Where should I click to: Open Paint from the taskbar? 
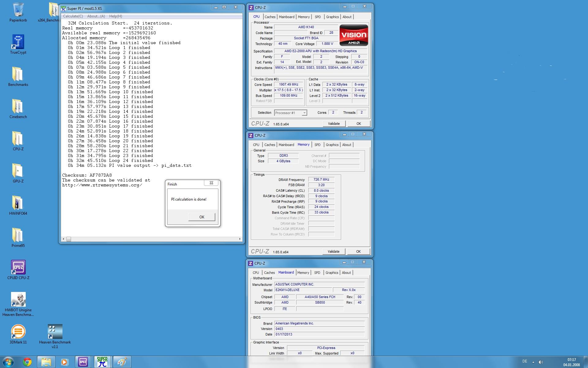122,362
